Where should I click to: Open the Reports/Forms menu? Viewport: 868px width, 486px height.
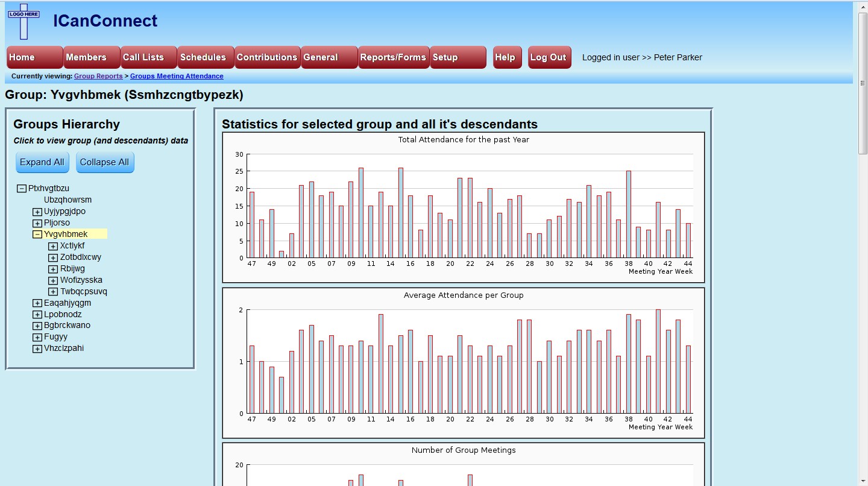[394, 57]
